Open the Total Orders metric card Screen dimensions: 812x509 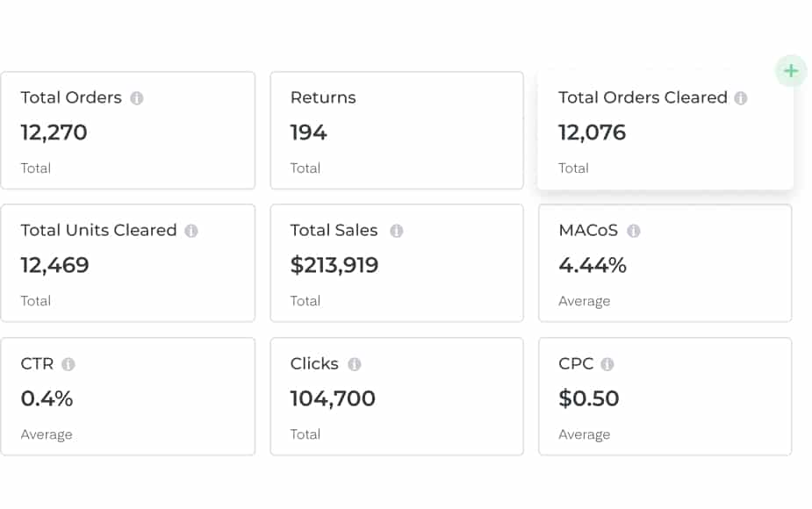[x=127, y=131]
